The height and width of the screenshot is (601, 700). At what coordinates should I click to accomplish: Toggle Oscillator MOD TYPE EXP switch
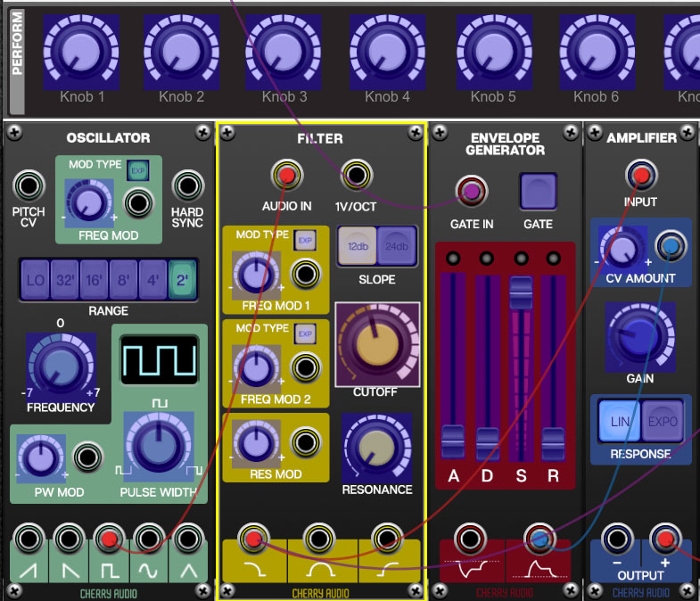(138, 170)
